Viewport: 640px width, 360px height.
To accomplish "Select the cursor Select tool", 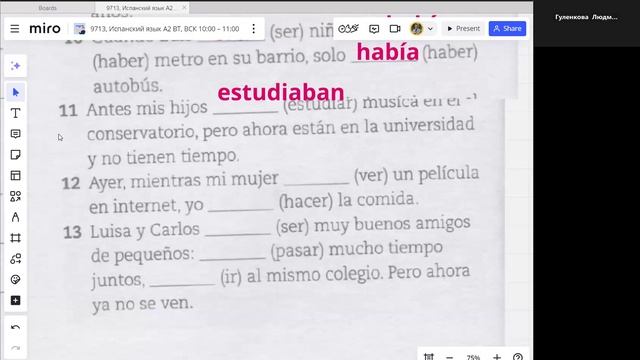I will [x=16, y=92].
